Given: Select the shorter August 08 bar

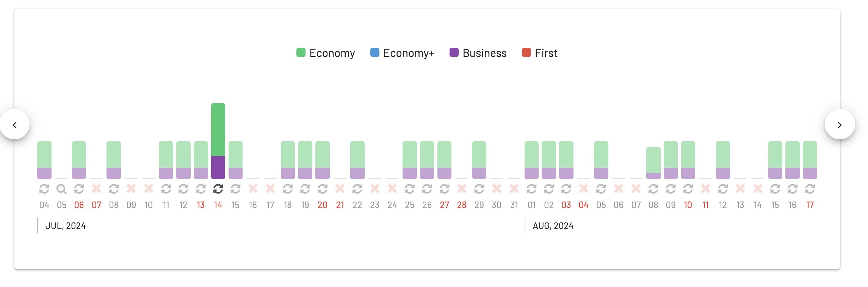Looking at the screenshot, I should click(653, 163).
